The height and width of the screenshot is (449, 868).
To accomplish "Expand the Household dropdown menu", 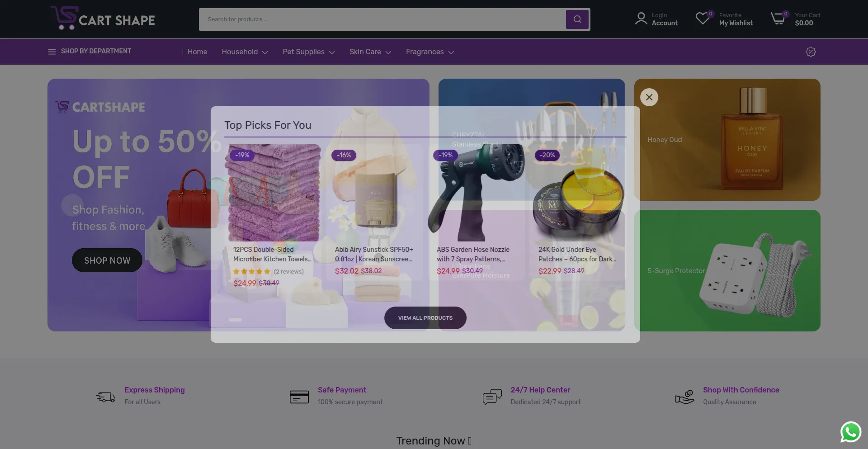I will coord(245,52).
